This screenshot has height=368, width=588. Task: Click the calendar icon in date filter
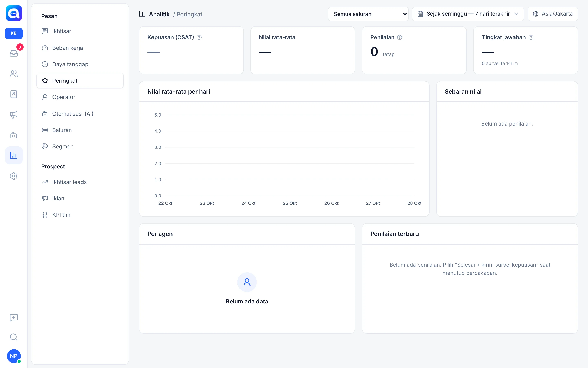pos(420,14)
